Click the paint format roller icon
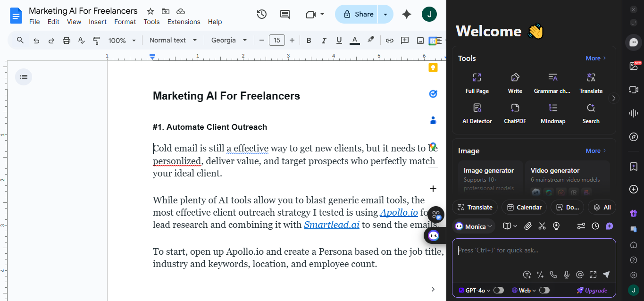The image size is (644, 301). tap(96, 41)
